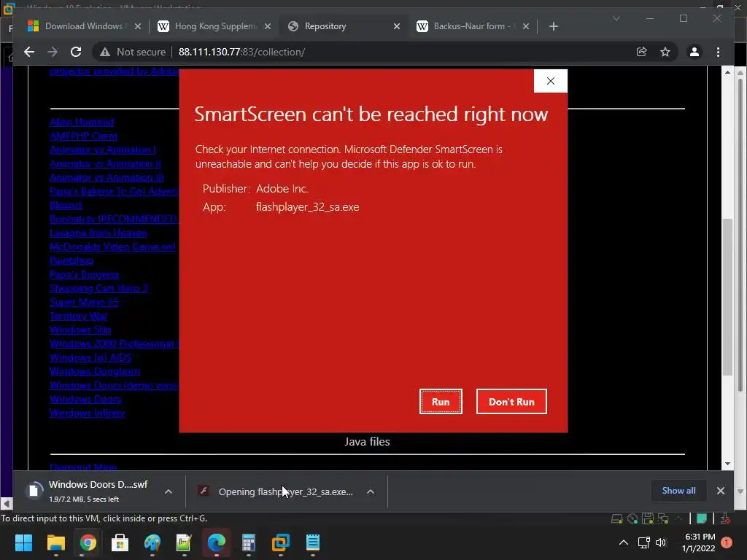Open the Lasagna from Heaven link
This screenshot has height=560, width=747.
click(x=98, y=233)
